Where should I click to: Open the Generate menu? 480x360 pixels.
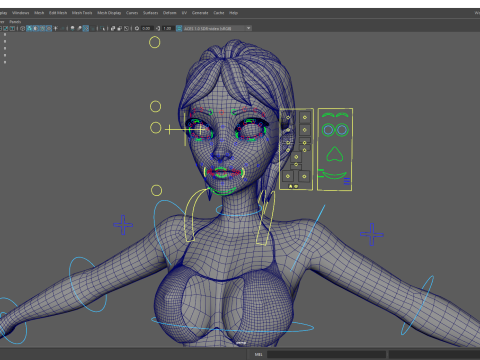click(x=200, y=13)
